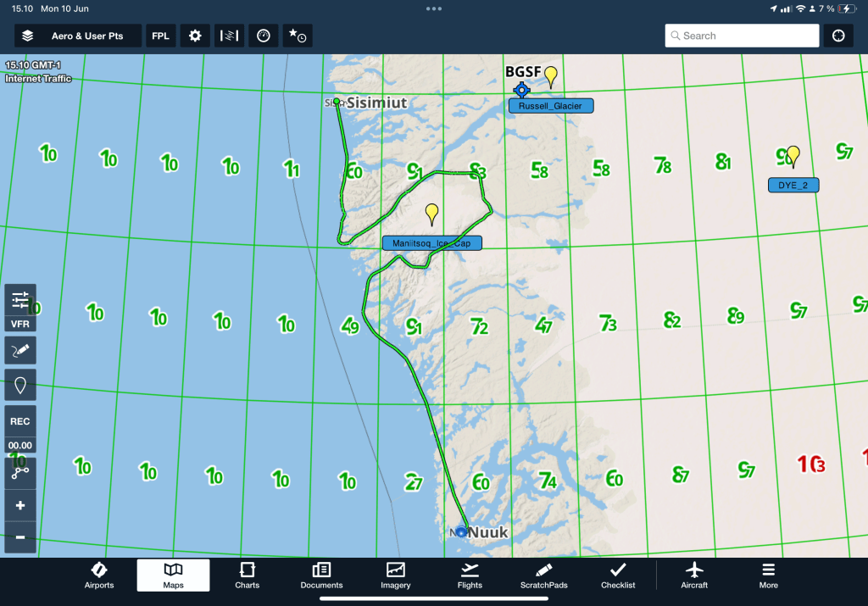Open favorites and recents star icon

coord(298,36)
